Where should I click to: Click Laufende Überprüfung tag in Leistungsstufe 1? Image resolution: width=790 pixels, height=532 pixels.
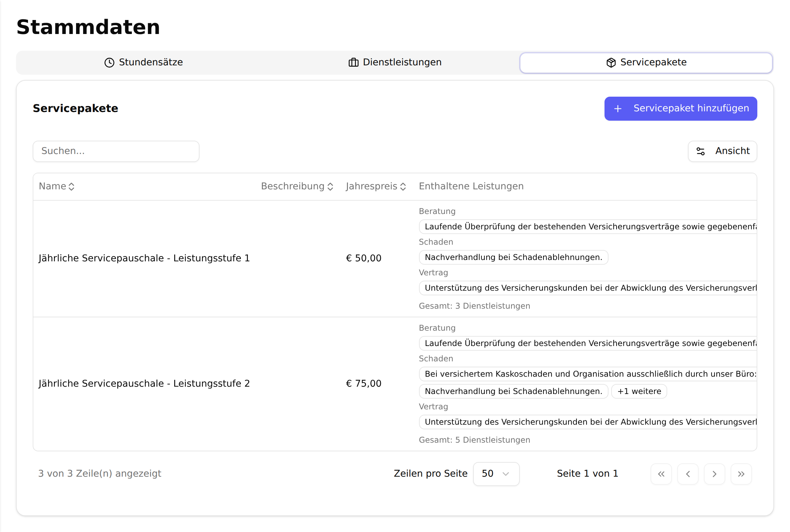587,227
